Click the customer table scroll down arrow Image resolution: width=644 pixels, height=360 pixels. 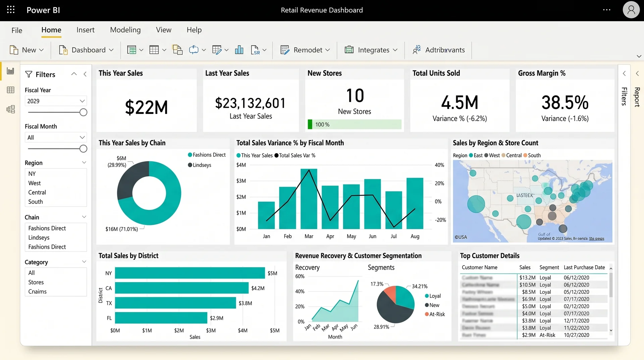(611, 330)
